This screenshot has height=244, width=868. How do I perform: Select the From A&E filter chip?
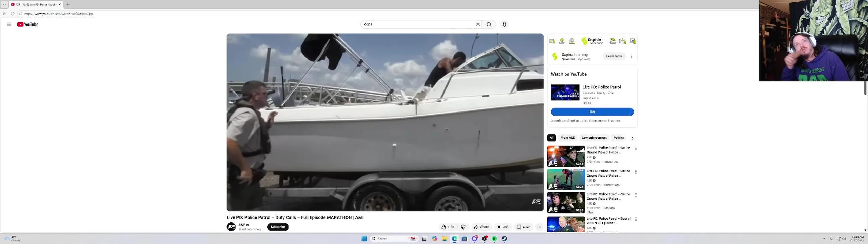click(568, 138)
